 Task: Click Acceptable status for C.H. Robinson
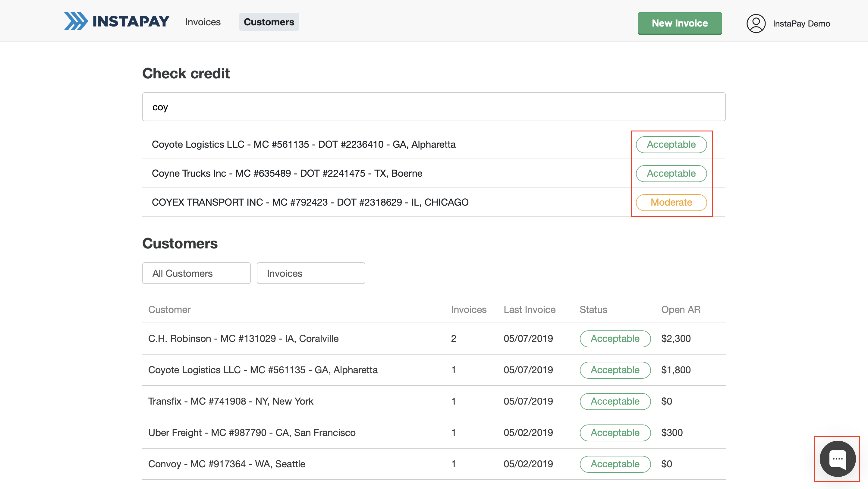coord(615,339)
